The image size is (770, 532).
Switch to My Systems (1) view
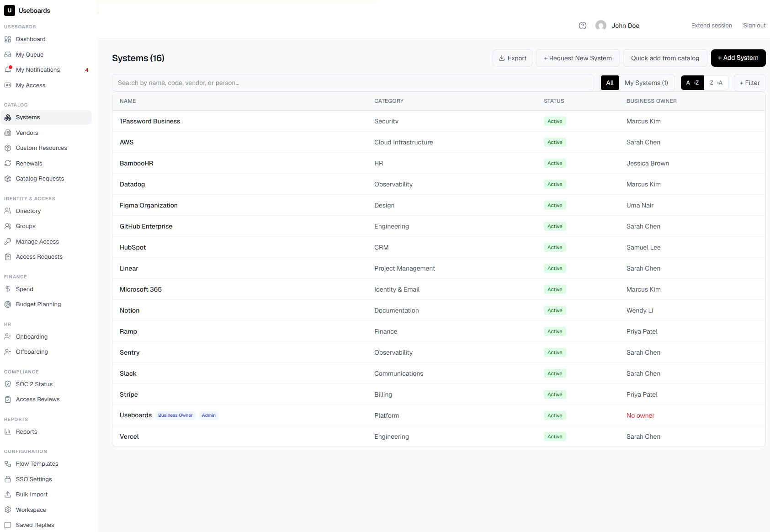(x=646, y=83)
